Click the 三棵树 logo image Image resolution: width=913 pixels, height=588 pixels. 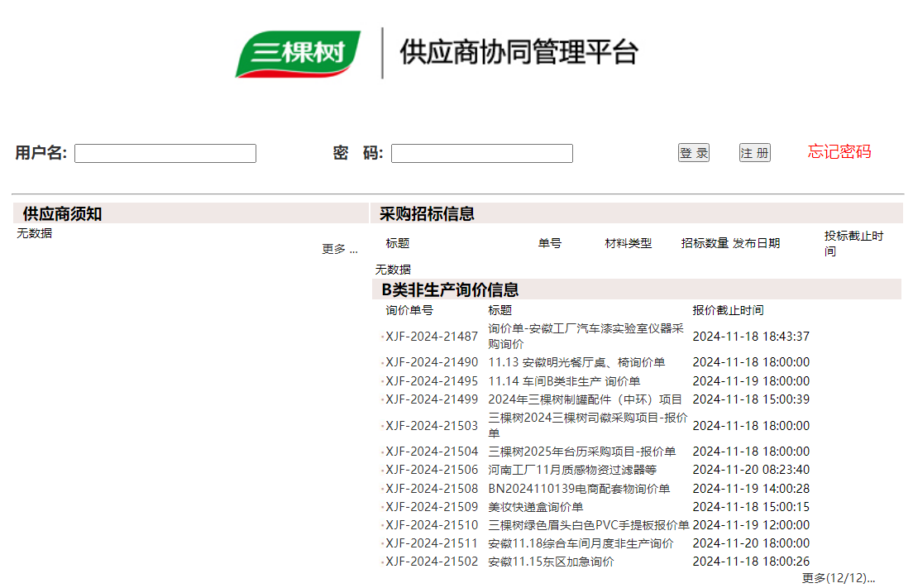[x=299, y=54]
